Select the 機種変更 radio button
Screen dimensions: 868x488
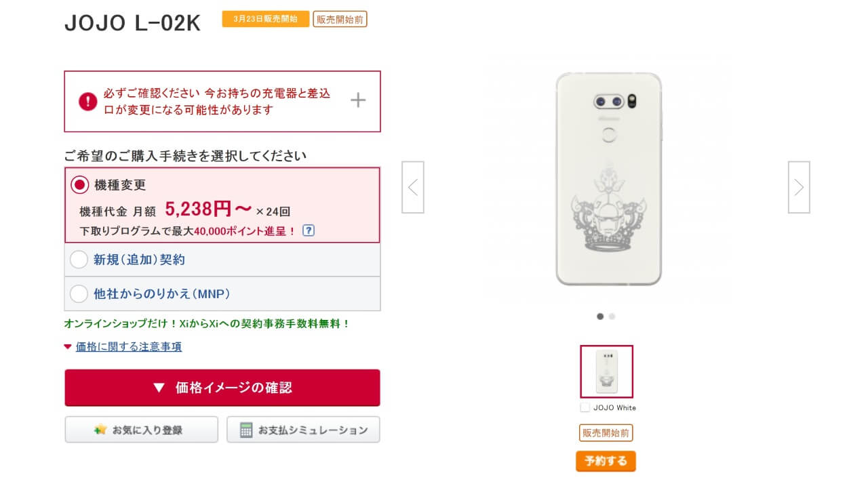point(80,184)
